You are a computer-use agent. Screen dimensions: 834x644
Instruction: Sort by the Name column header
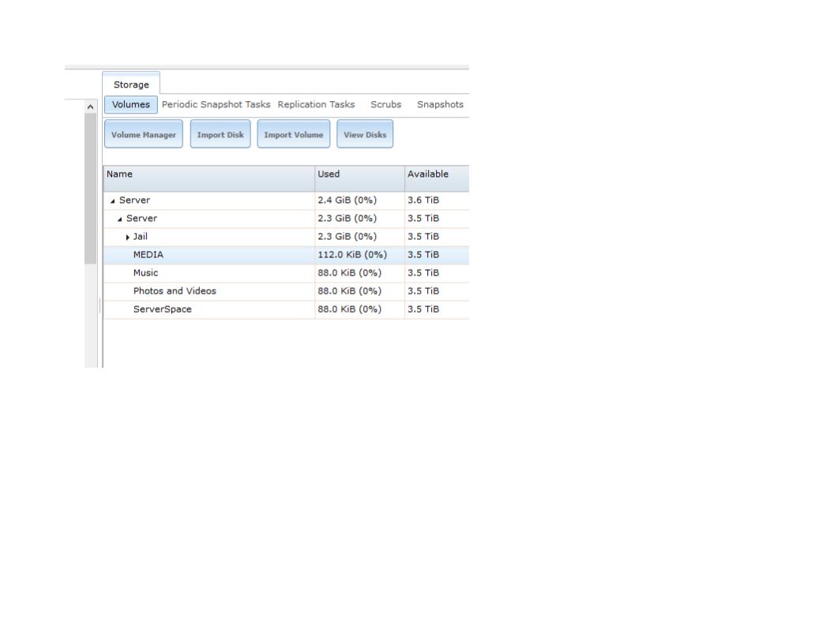coord(209,178)
